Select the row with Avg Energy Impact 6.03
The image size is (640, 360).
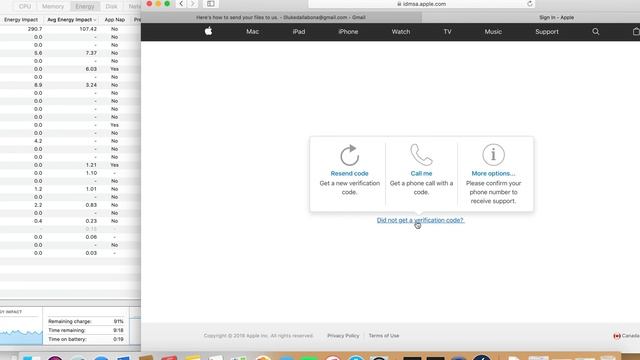point(70,69)
